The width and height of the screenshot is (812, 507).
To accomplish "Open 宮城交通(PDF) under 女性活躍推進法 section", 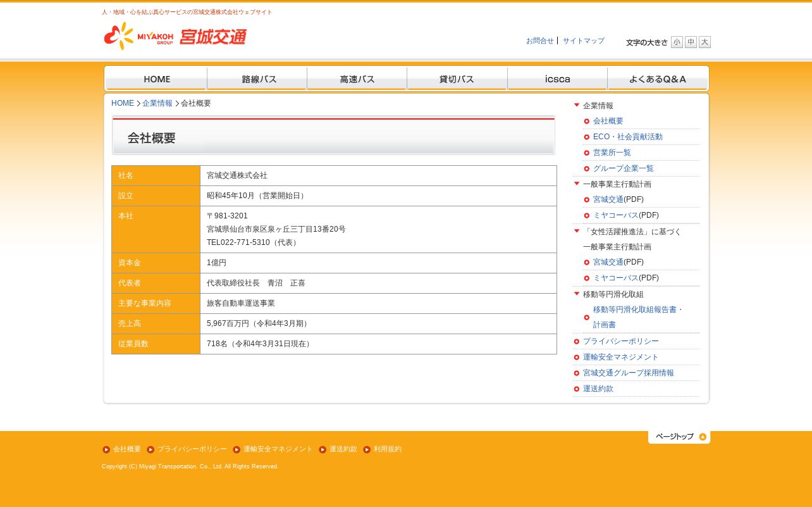I will pyautogui.click(x=608, y=262).
